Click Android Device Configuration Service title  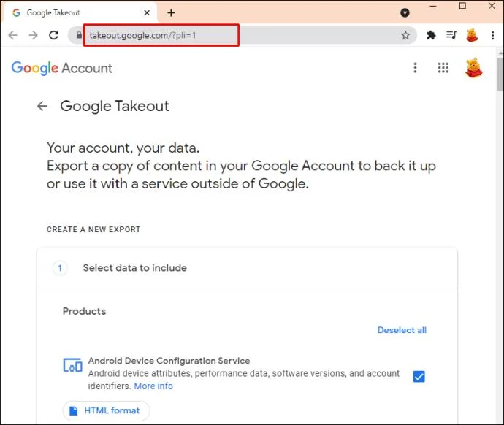point(169,361)
